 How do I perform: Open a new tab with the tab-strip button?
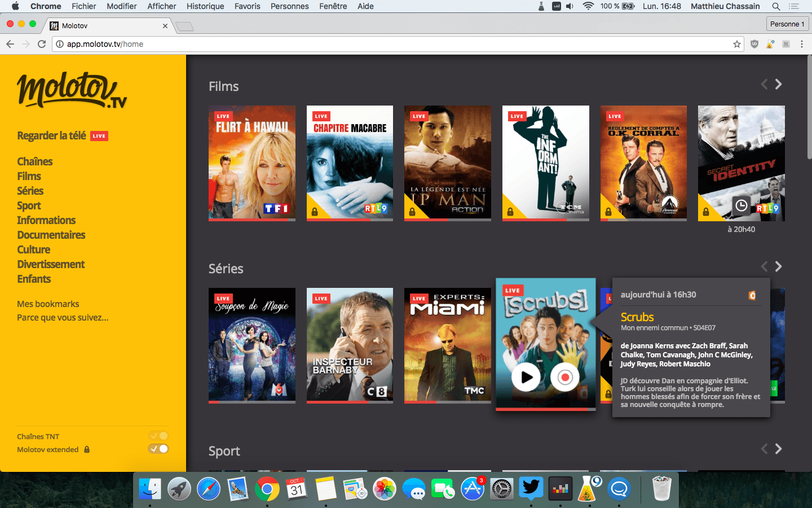coord(184,27)
